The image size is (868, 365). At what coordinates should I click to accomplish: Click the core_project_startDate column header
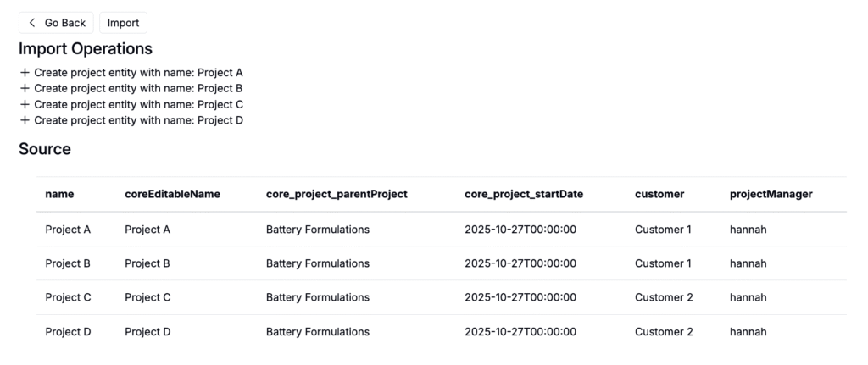coord(524,194)
